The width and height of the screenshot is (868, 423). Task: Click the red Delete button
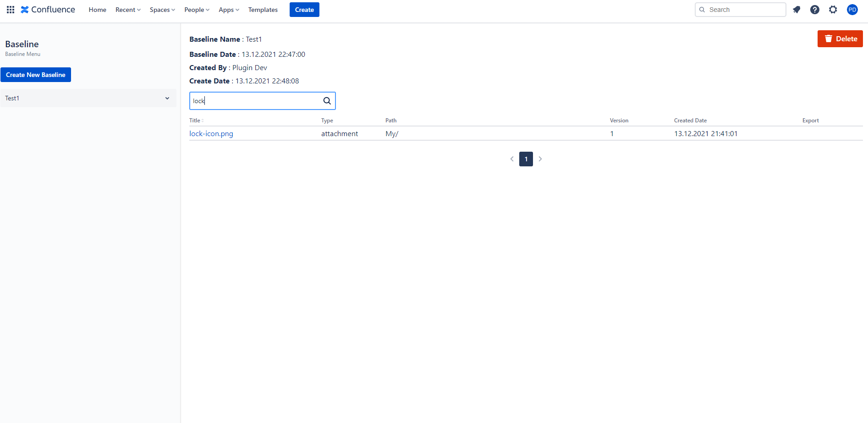click(840, 39)
